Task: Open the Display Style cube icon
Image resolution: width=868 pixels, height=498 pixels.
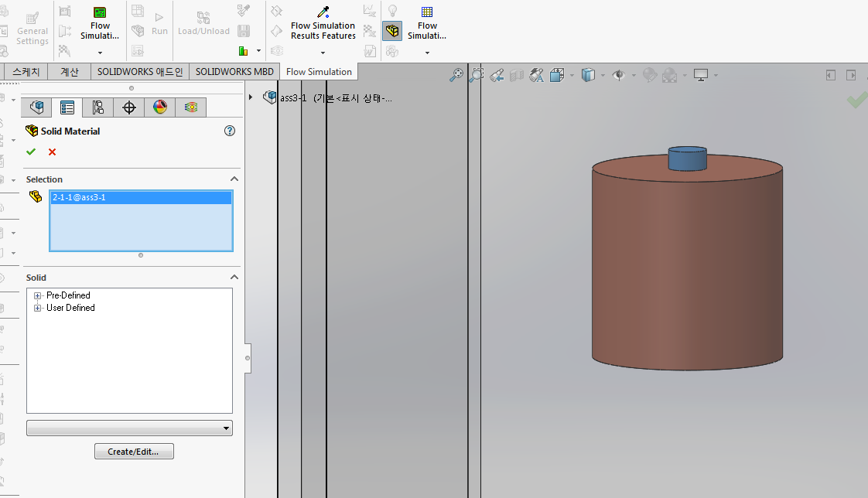Action: (x=588, y=75)
